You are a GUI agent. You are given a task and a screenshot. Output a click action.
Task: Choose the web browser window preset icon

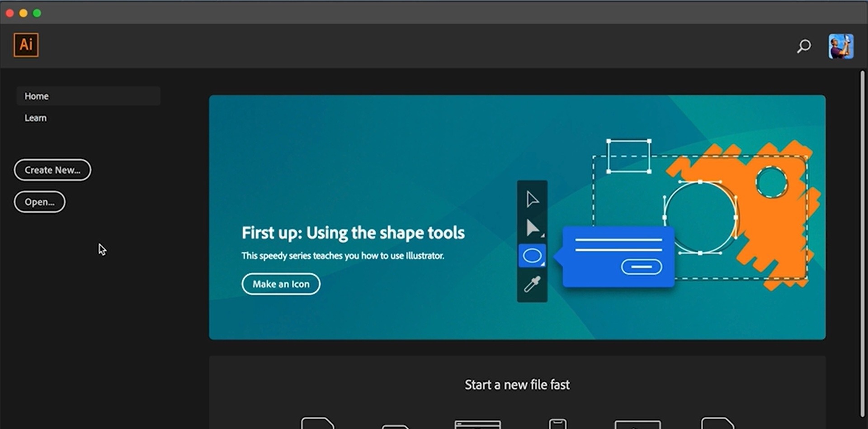pyautogui.click(x=477, y=424)
